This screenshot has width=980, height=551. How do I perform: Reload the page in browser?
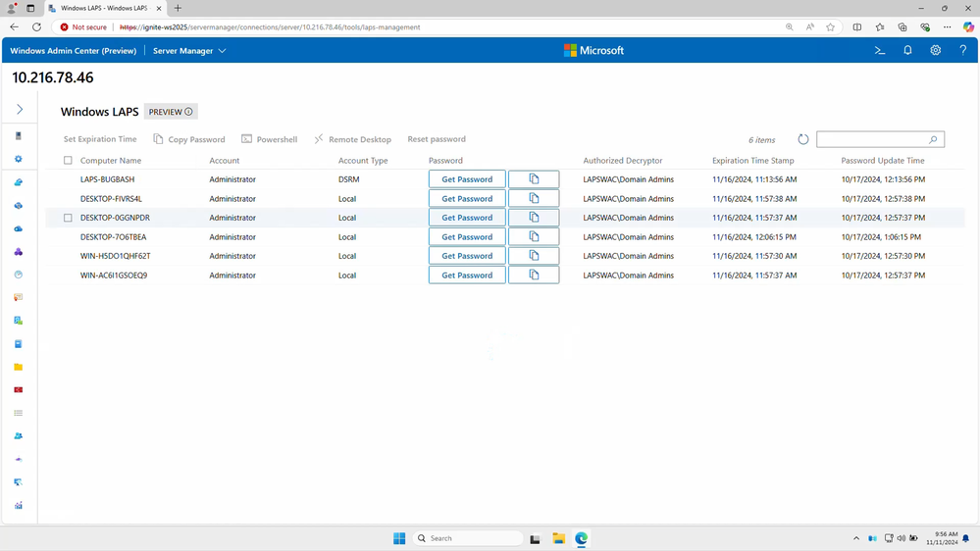pos(37,26)
